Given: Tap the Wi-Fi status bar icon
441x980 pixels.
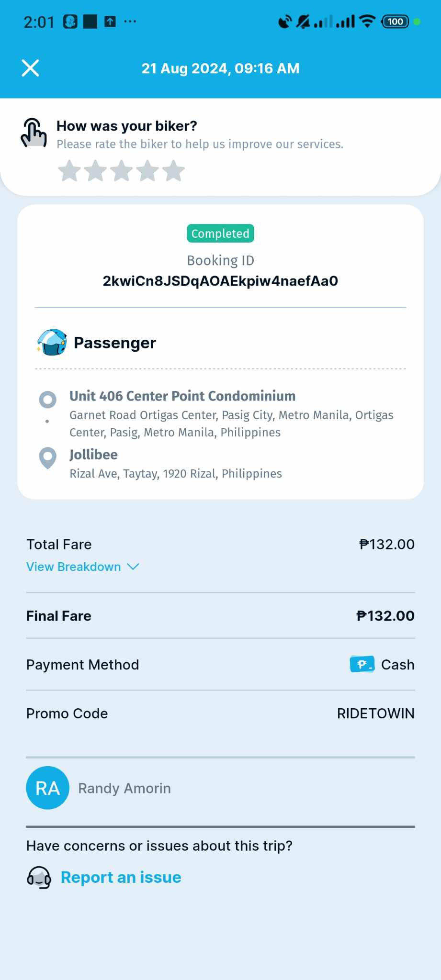Looking at the screenshot, I should (367, 22).
